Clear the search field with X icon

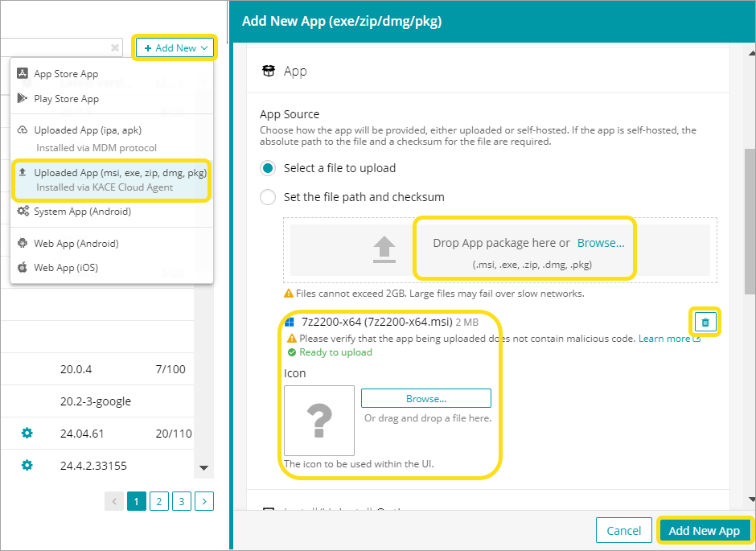[x=115, y=48]
